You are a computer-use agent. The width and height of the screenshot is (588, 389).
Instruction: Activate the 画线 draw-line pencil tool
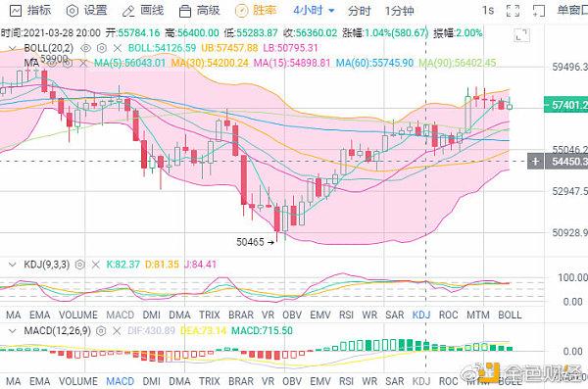tap(128, 11)
